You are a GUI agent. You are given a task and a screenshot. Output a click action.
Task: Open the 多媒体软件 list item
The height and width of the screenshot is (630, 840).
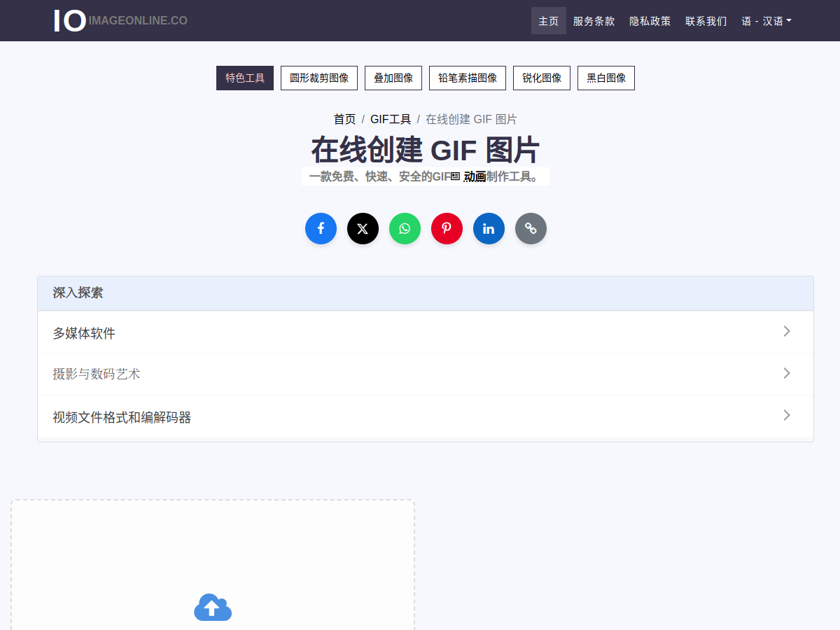426,332
